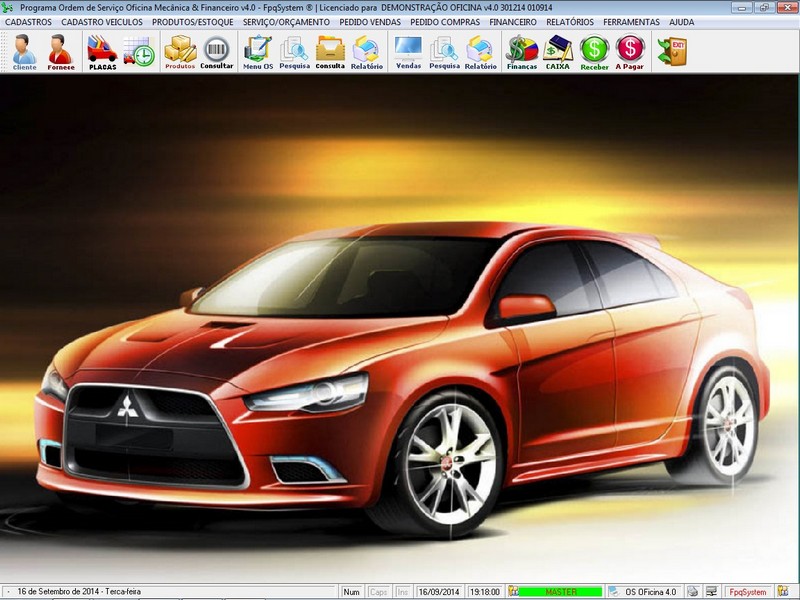Viewport: 800px width, 600px height.
Task: Open the RELATÓRIOS menu
Action: click(570, 22)
